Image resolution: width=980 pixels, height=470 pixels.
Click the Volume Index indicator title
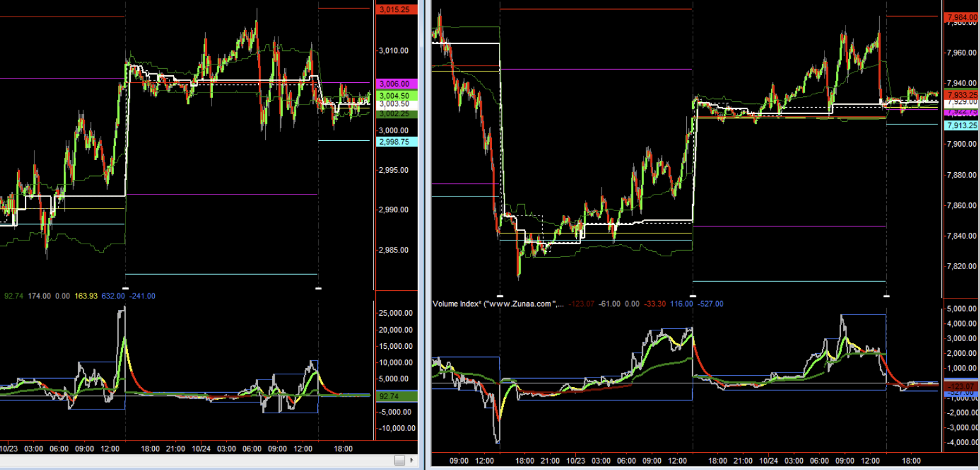498,304
